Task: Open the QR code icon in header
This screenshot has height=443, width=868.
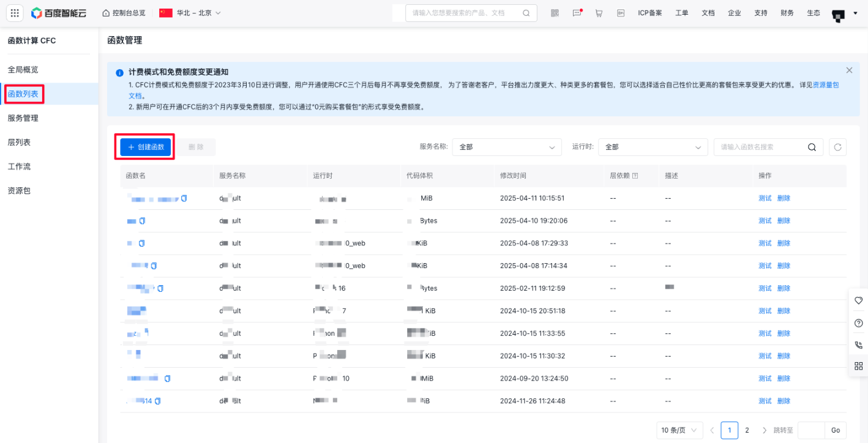Action: (555, 13)
